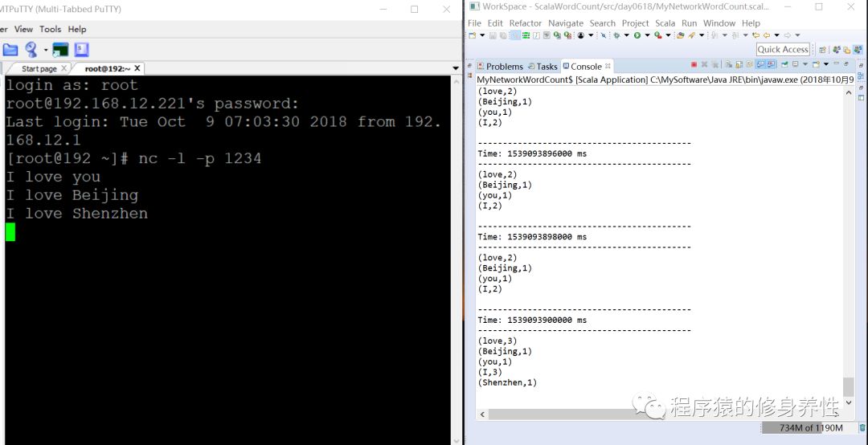
Task: Click Remove All Terminated Launches icon
Action: [714, 65]
